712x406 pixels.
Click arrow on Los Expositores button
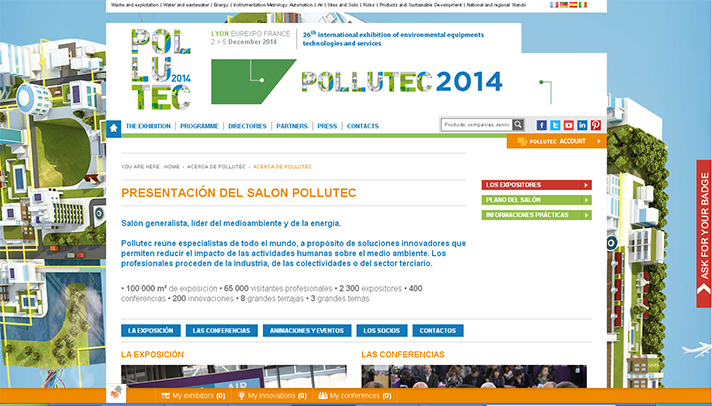[x=586, y=185]
